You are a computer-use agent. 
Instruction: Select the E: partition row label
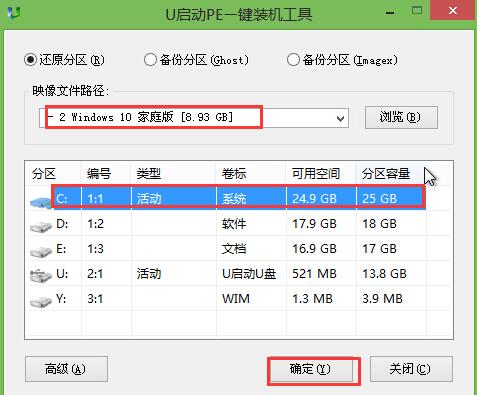[61, 249]
